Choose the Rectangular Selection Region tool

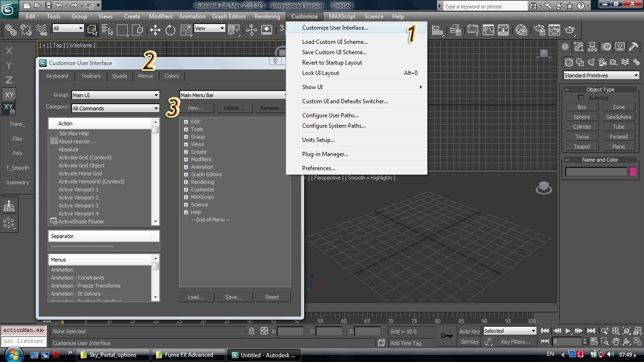coord(123,30)
